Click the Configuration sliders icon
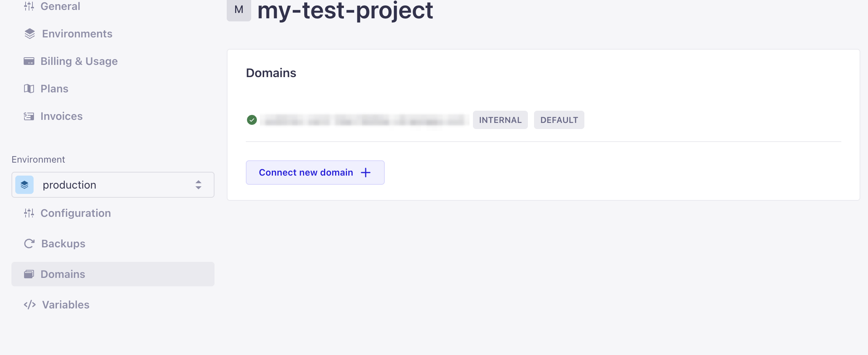The image size is (868, 355). [29, 213]
